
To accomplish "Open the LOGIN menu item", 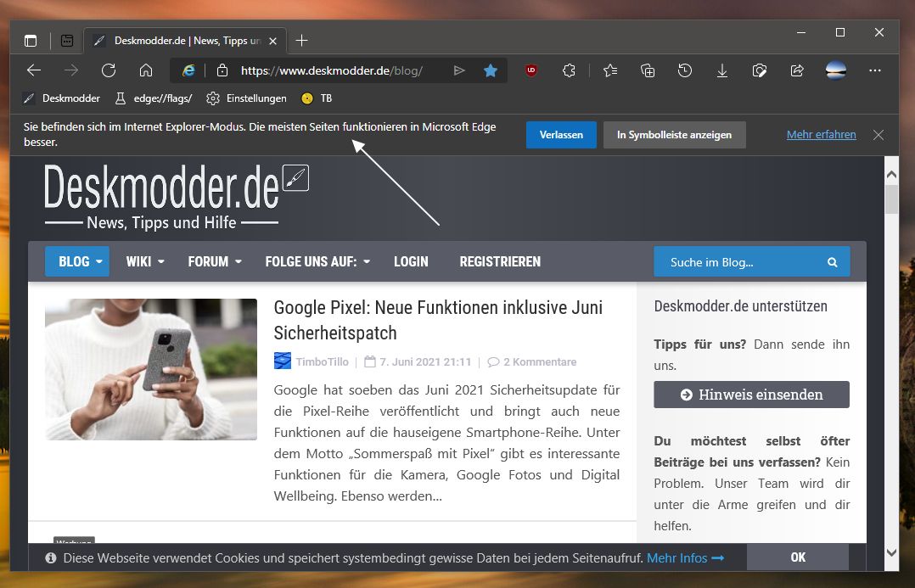I will [411, 261].
